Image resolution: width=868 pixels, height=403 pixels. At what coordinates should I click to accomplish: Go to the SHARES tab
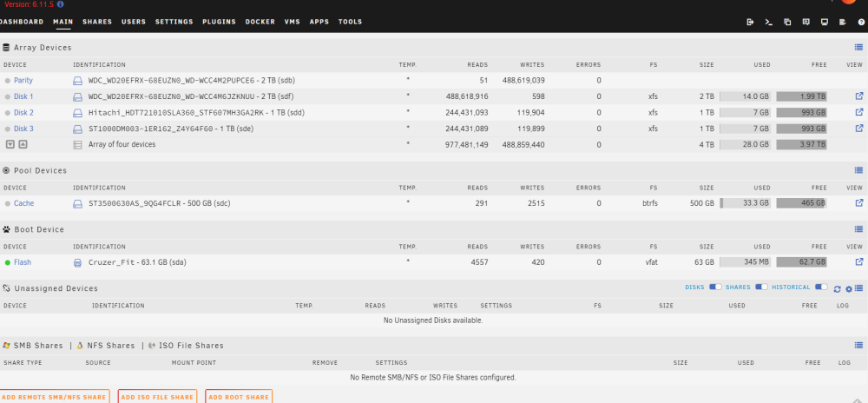[x=97, y=22]
